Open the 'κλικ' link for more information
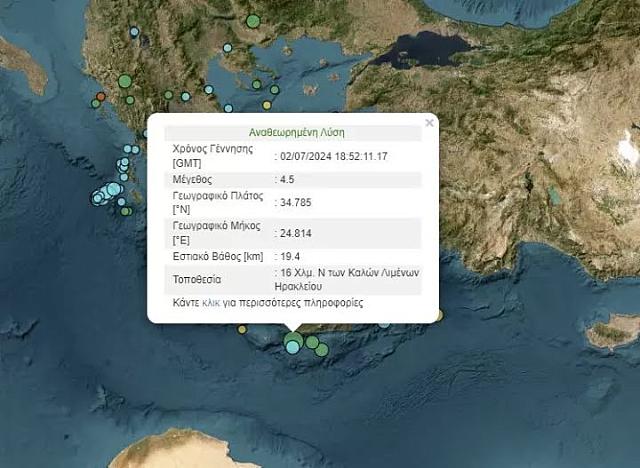 click(211, 303)
